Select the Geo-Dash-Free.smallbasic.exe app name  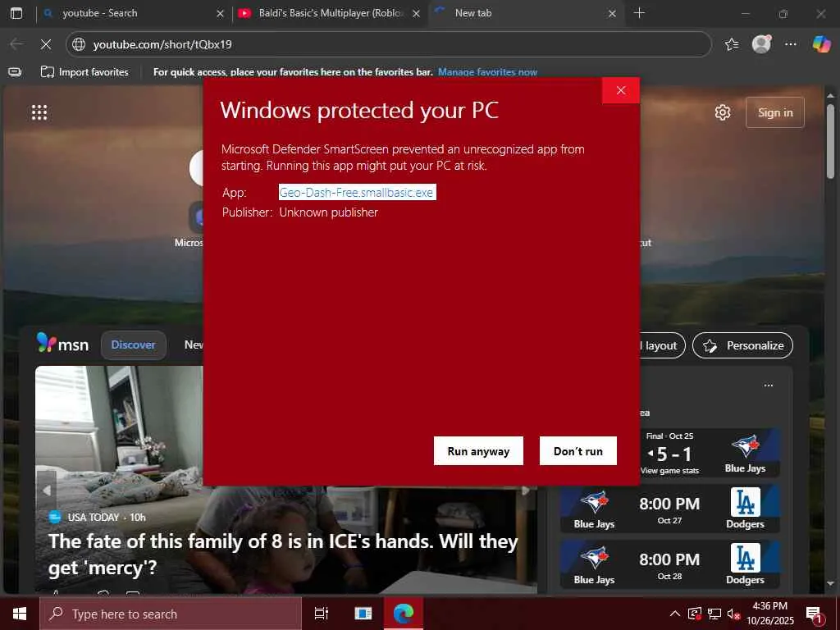pyautogui.click(x=357, y=192)
